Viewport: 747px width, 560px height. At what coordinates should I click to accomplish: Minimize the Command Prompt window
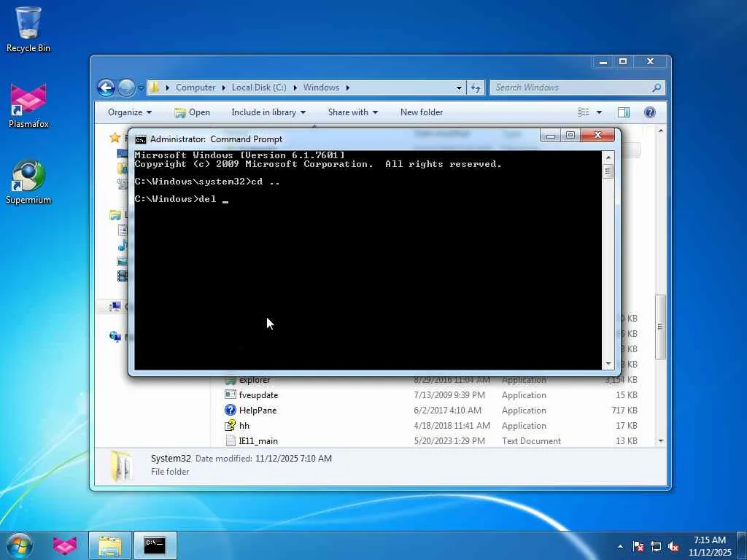pyautogui.click(x=551, y=136)
